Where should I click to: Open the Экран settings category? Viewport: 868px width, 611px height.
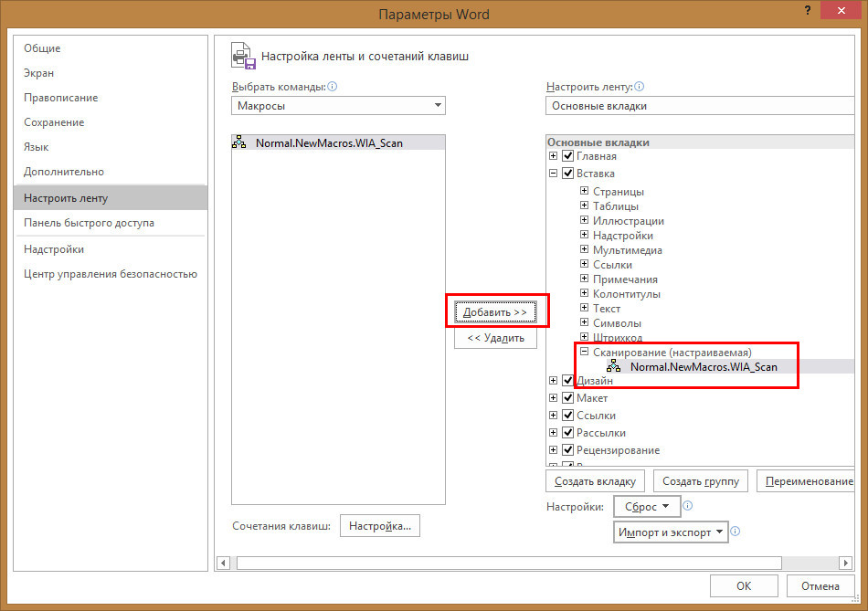tap(111, 73)
